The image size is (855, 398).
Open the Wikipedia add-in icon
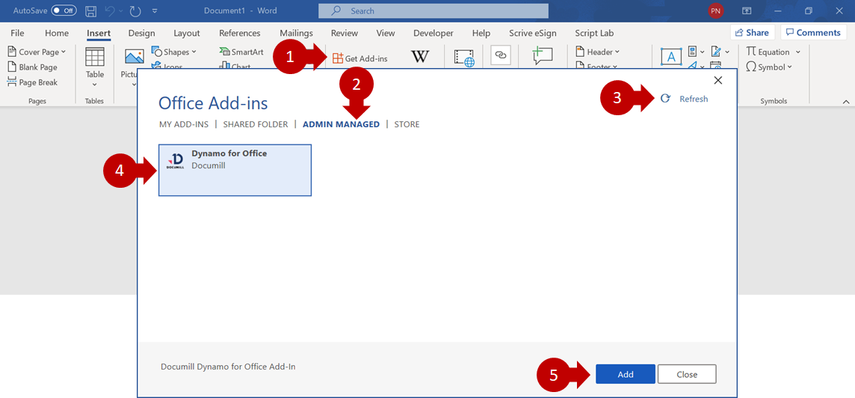coord(420,57)
